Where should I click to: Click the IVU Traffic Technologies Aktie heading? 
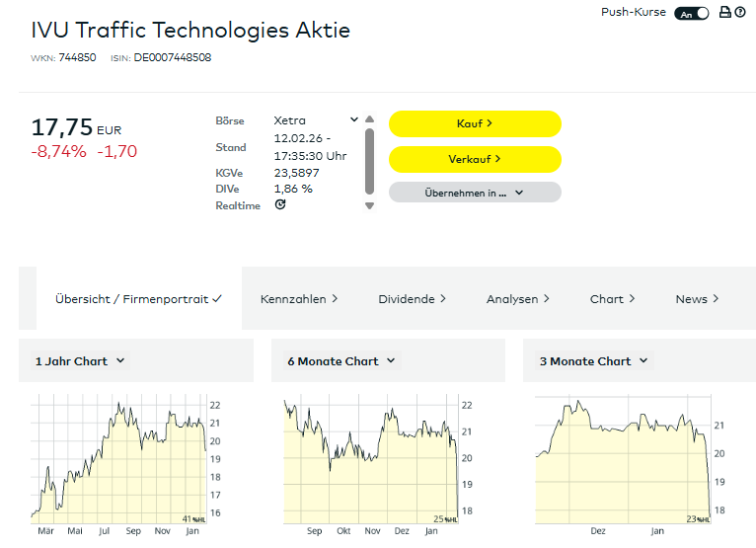(190, 30)
